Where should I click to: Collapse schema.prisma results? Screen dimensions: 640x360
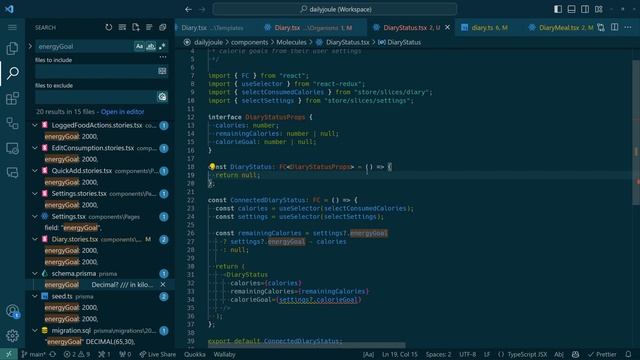(x=35, y=273)
